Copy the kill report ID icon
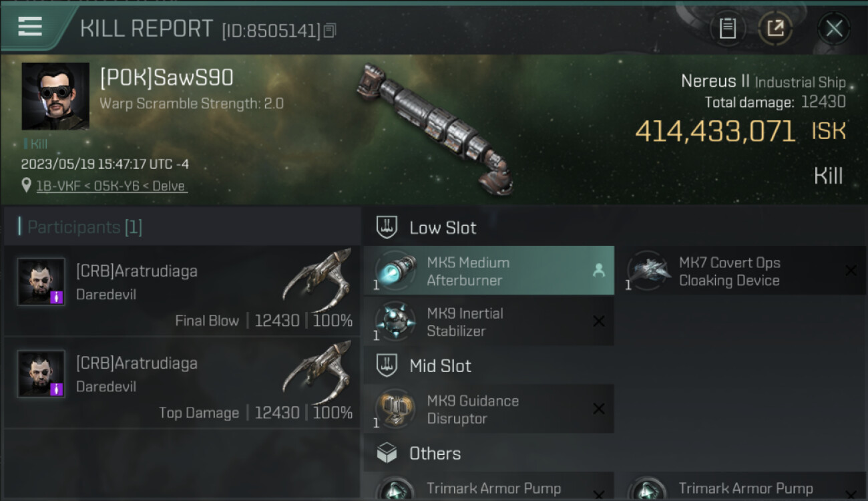The width and height of the screenshot is (868, 501). pos(330,30)
